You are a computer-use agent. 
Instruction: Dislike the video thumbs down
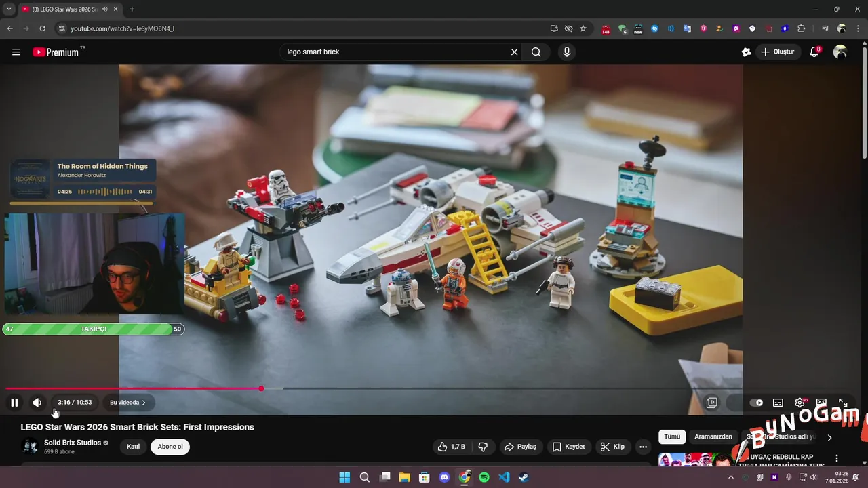484,447
